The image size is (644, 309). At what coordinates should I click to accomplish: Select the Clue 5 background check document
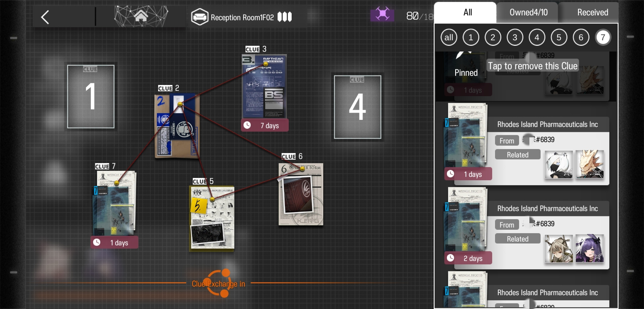pos(212,219)
